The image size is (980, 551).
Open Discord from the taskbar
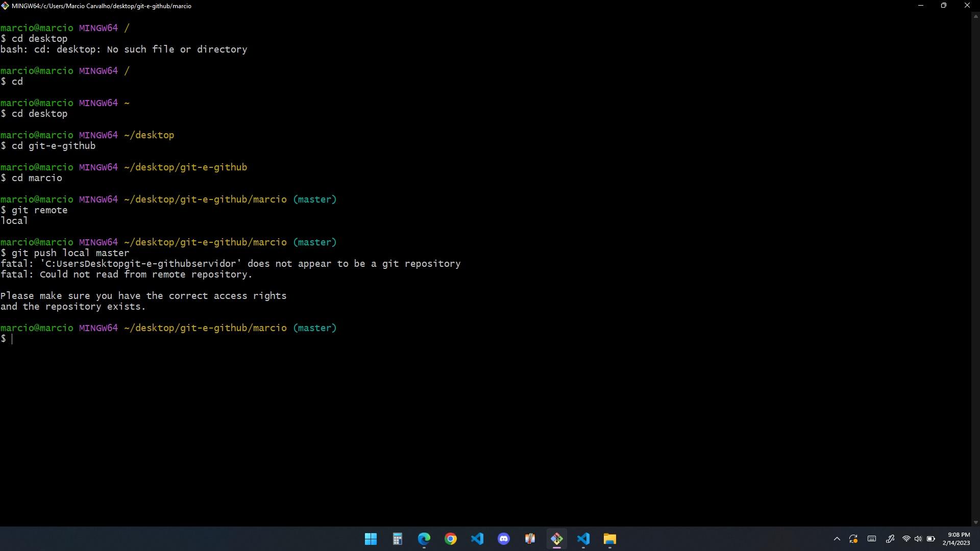(504, 539)
